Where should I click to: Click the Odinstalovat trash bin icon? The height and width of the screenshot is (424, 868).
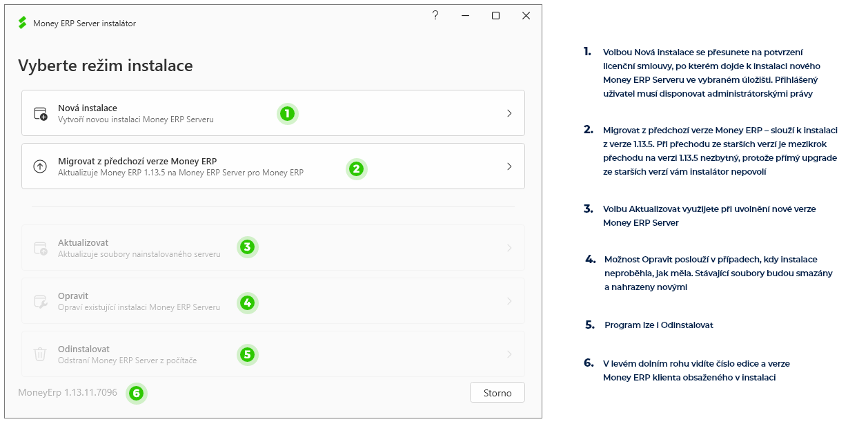click(x=41, y=354)
